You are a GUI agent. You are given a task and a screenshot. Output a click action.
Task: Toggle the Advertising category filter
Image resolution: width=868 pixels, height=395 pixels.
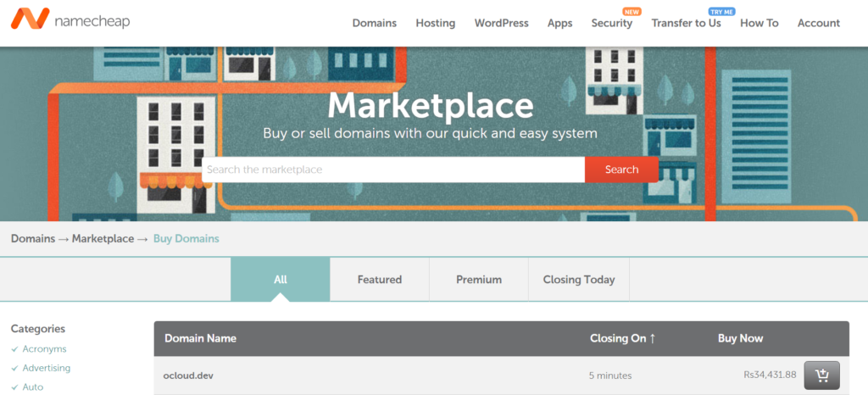point(47,368)
